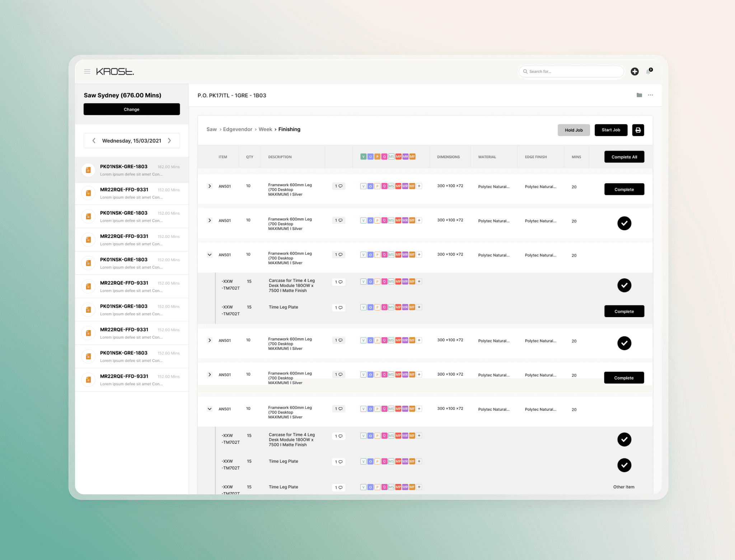The height and width of the screenshot is (560, 735).
Task: Go to next day with right arrow
Action: pyautogui.click(x=169, y=141)
